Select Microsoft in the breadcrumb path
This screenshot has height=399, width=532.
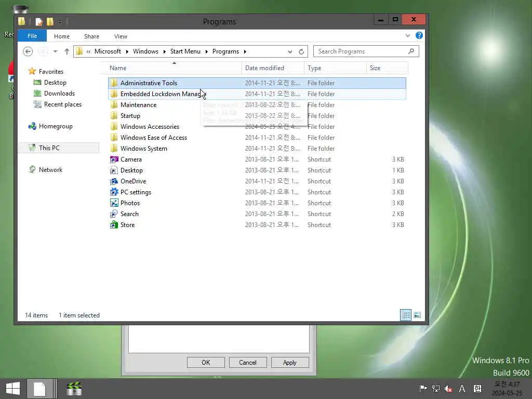point(108,51)
